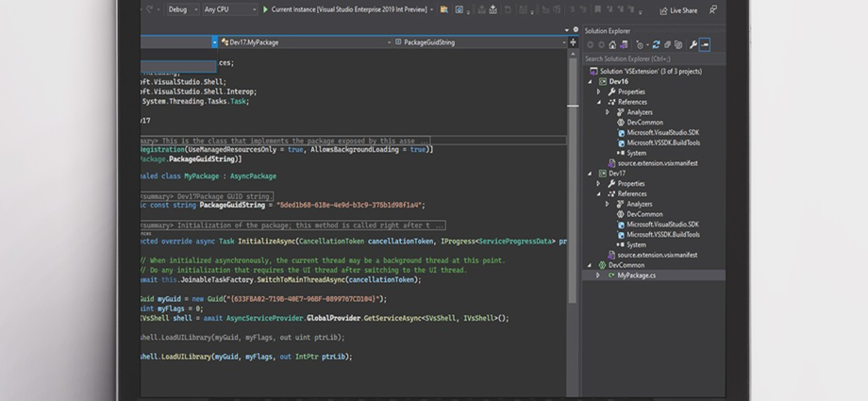Viewport: 868px width, 401px height.
Task: Toggle Show All Files icon
Action: click(678, 45)
